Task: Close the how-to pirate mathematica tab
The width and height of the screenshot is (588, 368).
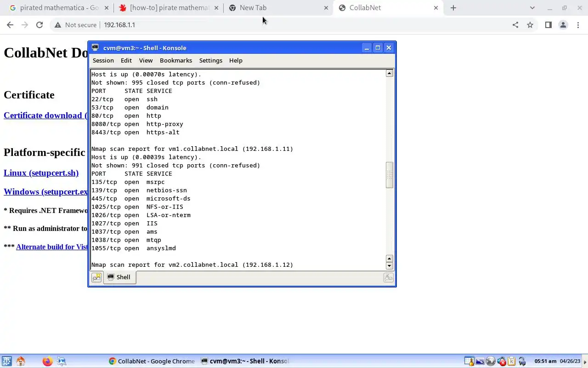Action: click(216, 8)
